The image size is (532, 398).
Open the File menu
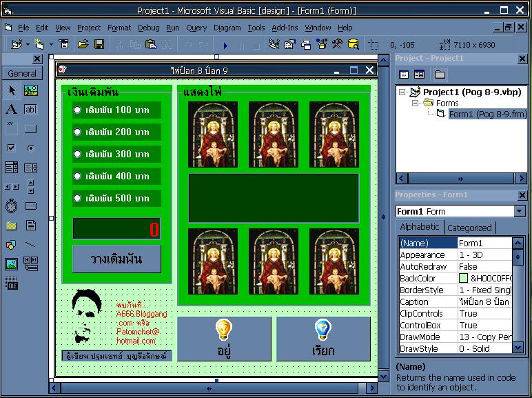tap(23, 28)
